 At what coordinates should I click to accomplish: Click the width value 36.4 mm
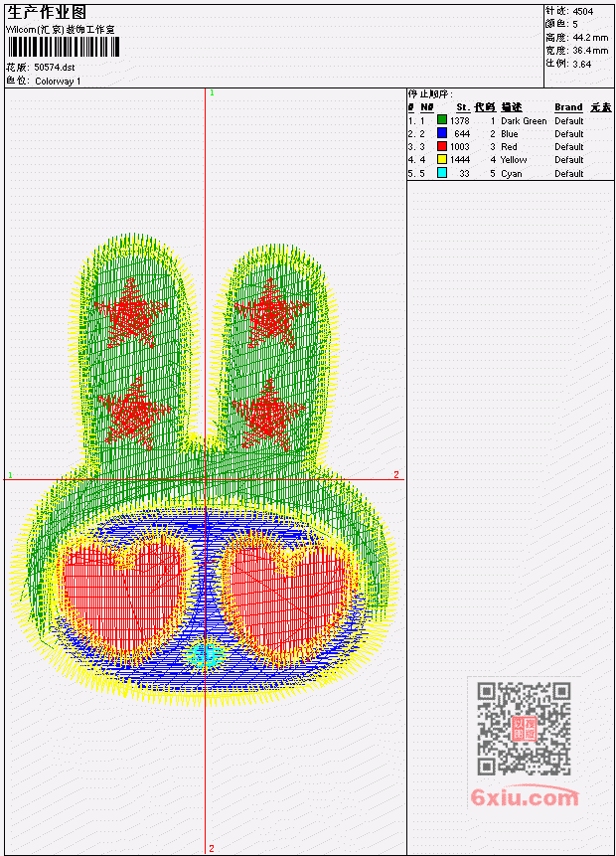click(x=590, y=51)
